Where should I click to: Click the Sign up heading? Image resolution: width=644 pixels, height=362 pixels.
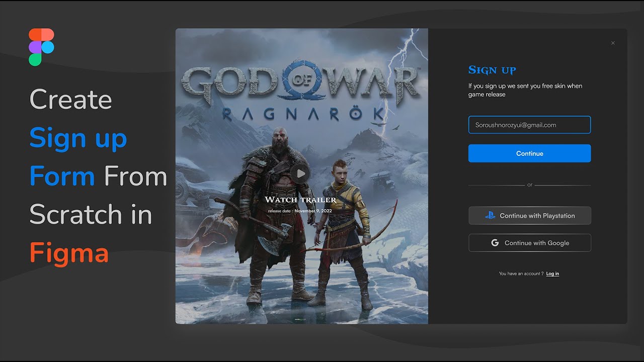[492, 70]
